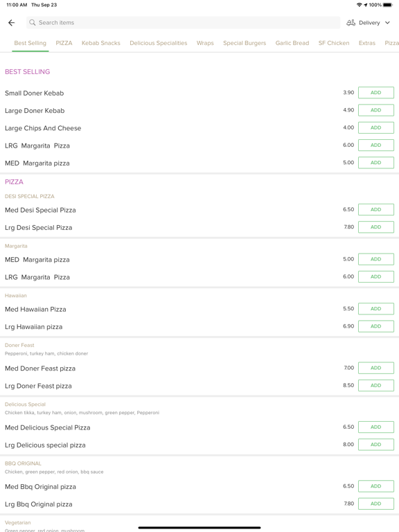The image size is (399, 532).
Task: Add Lrg Delicious special pizza
Action: coord(376,445)
